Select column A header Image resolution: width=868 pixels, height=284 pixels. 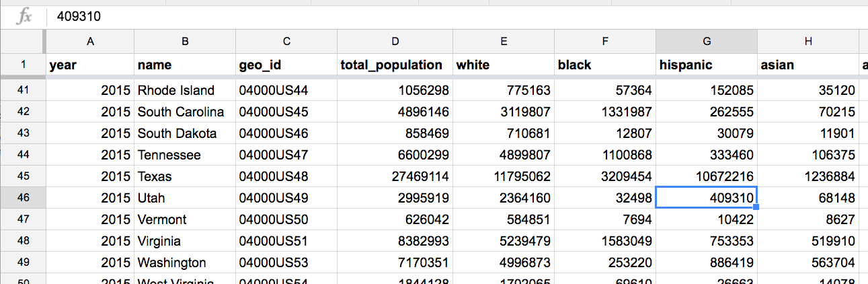[x=90, y=41]
